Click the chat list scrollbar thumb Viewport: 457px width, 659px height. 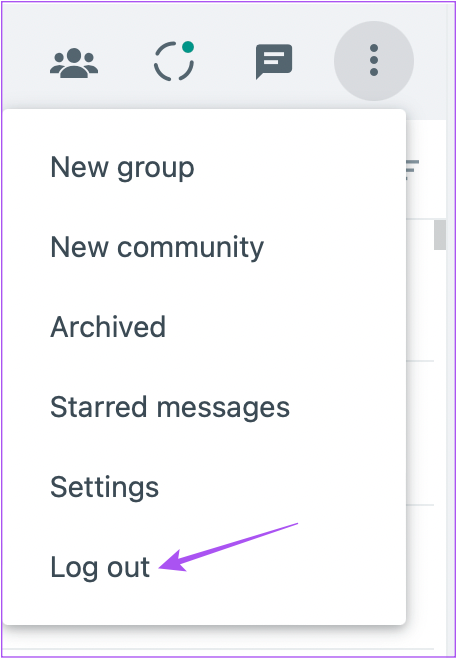[x=440, y=235]
